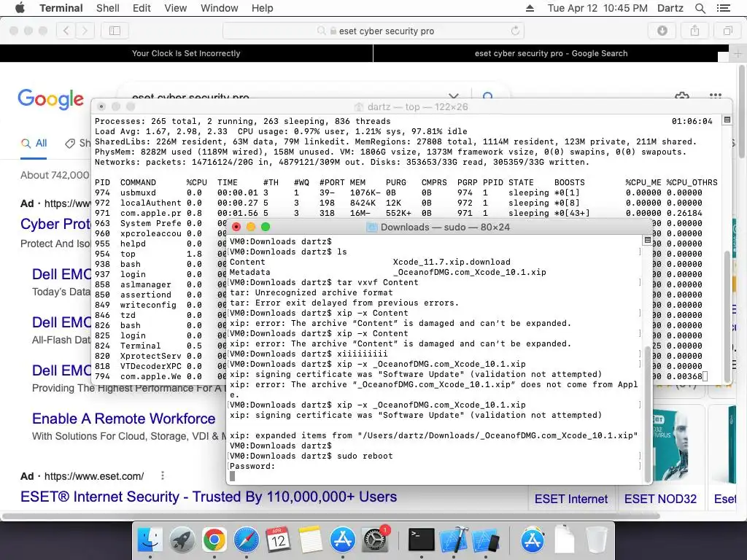Open the ESET Internet product link

pos(570,499)
